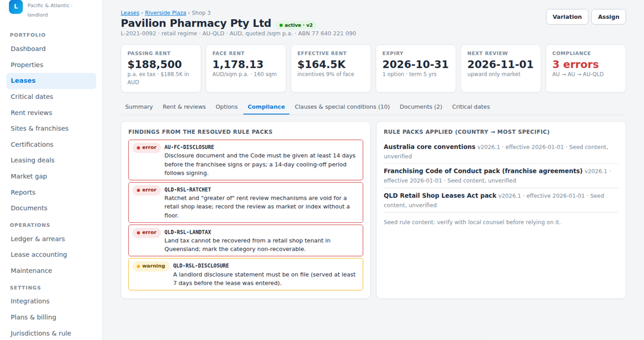Select Market gap in the sidebar
This screenshot has height=340, width=644.
pos(51,176)
